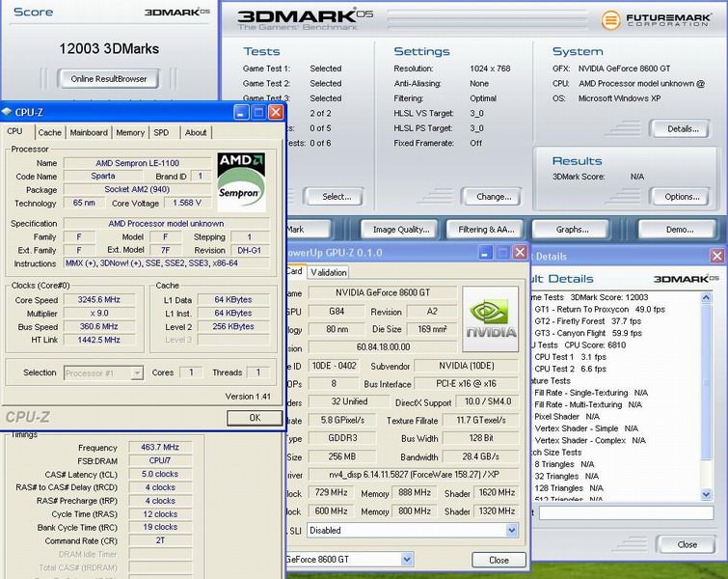Screen dimensions: 728x579
Task: Click the Core Voltage 1.568 V value
Action: pyautogui.click(x=187, y=203)
